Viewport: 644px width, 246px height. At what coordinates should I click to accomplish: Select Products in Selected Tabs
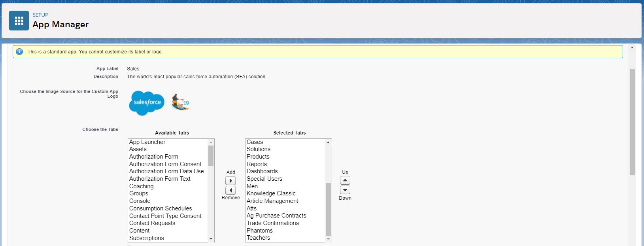click(x=285, y=157)
